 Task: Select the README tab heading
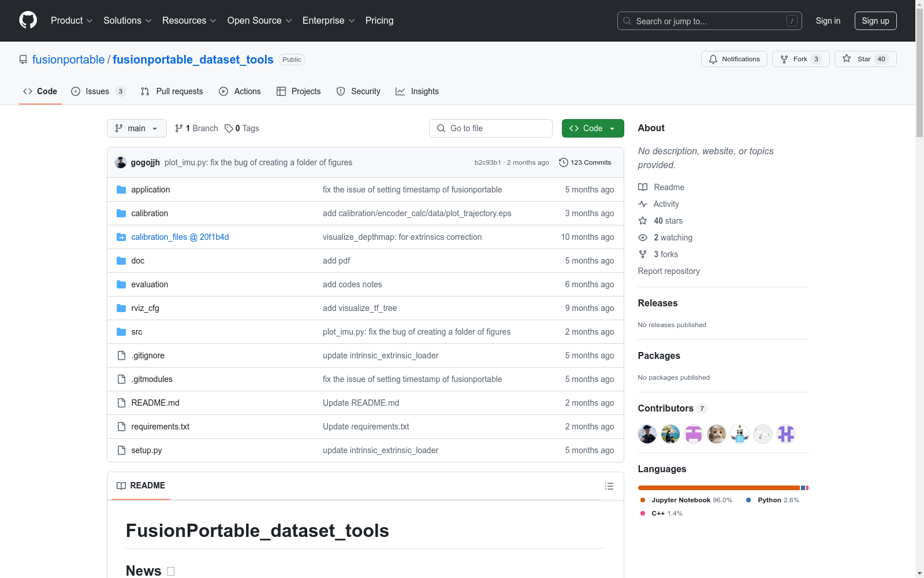tap(141, 486)
